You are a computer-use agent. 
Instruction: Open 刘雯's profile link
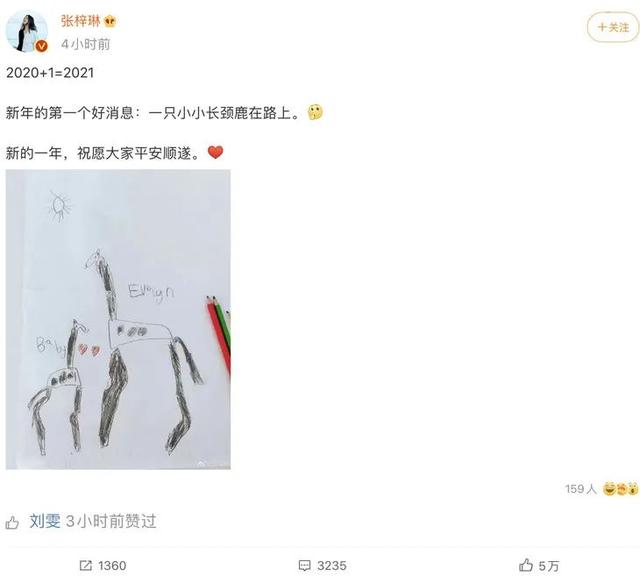click(x=45, y=521)
